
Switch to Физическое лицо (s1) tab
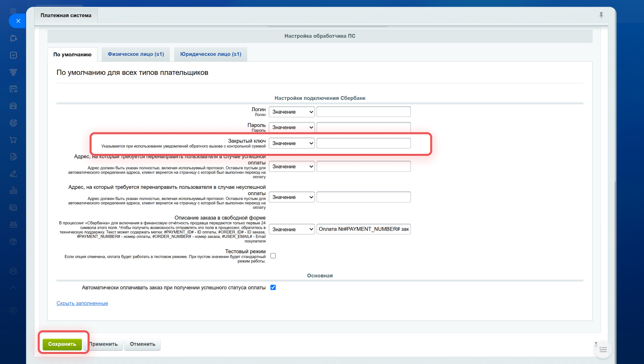[x=136, y=54]
